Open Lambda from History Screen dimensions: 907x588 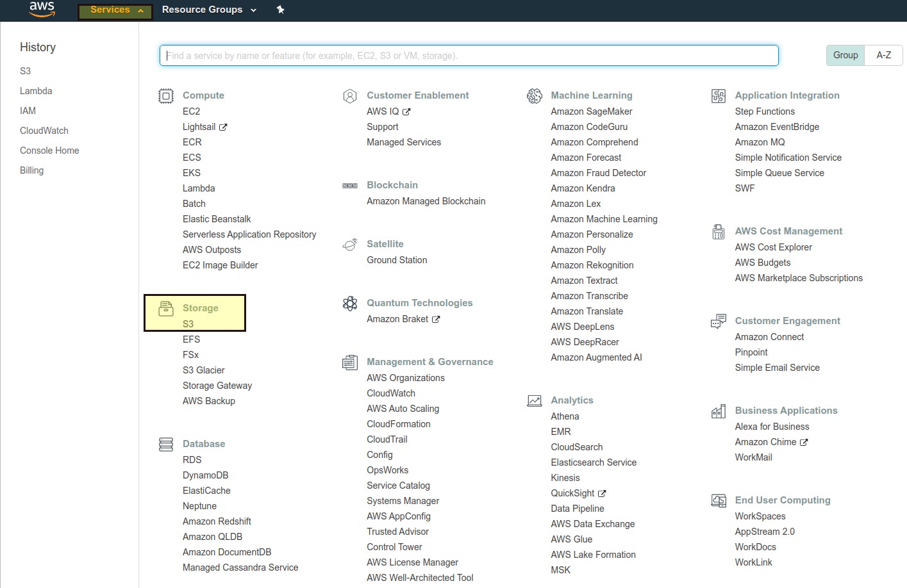coord(36,91)
